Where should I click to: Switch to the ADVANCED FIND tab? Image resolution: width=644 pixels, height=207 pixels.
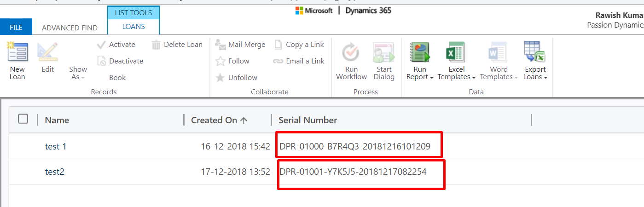pos(70,28)
